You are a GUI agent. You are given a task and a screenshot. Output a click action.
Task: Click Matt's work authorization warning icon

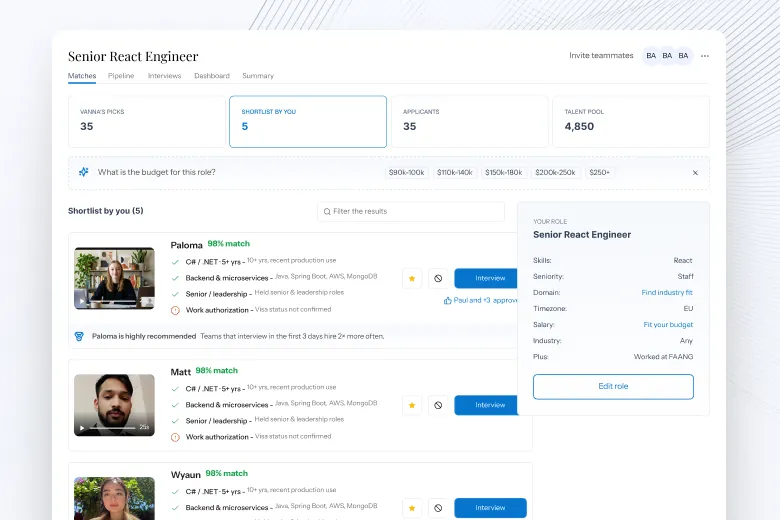175,437
